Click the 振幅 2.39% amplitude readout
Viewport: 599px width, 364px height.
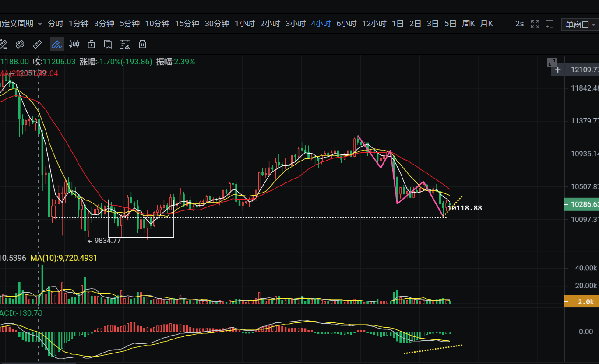coord(176,62)
